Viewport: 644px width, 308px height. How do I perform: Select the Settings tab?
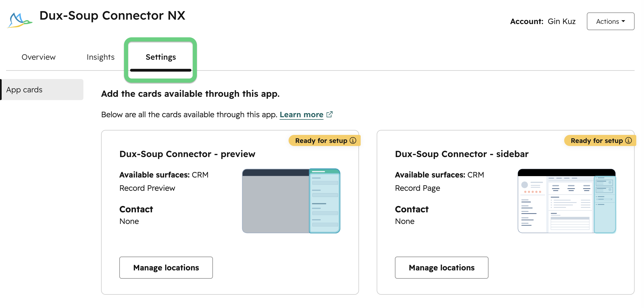pyautogui.click(x=161, y=57)
